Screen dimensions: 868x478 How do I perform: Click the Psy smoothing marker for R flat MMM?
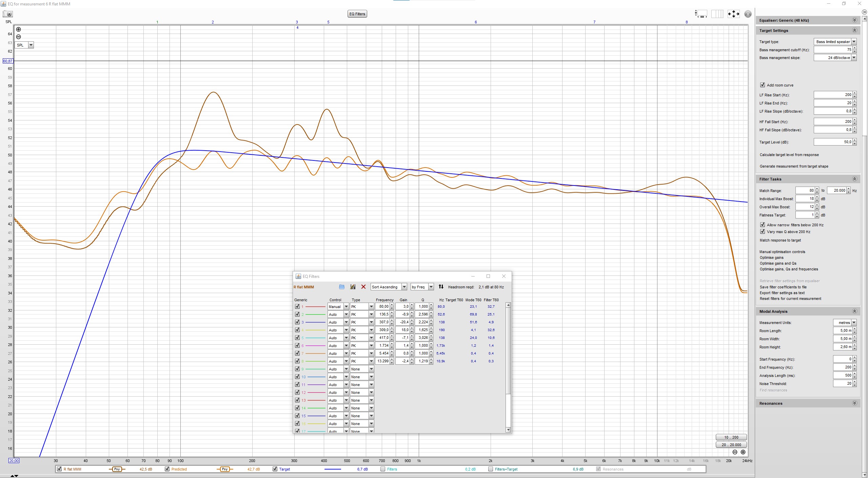tap(117, 469)
